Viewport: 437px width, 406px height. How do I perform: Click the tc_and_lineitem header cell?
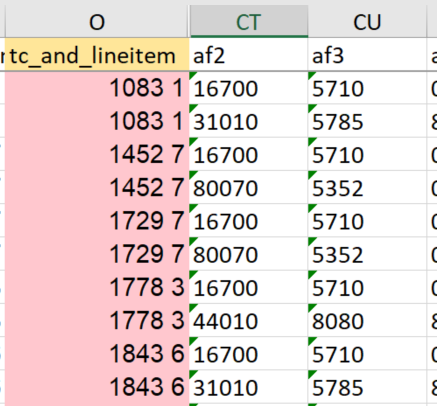coord(97,55)
